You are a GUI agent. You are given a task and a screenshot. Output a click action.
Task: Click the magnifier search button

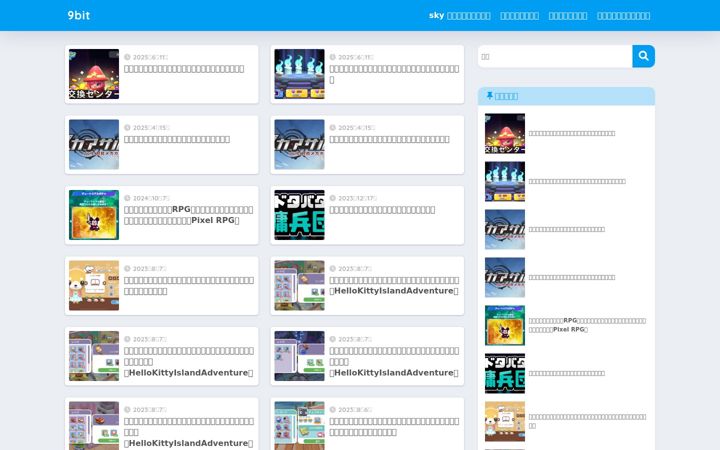tap(643, 56)
